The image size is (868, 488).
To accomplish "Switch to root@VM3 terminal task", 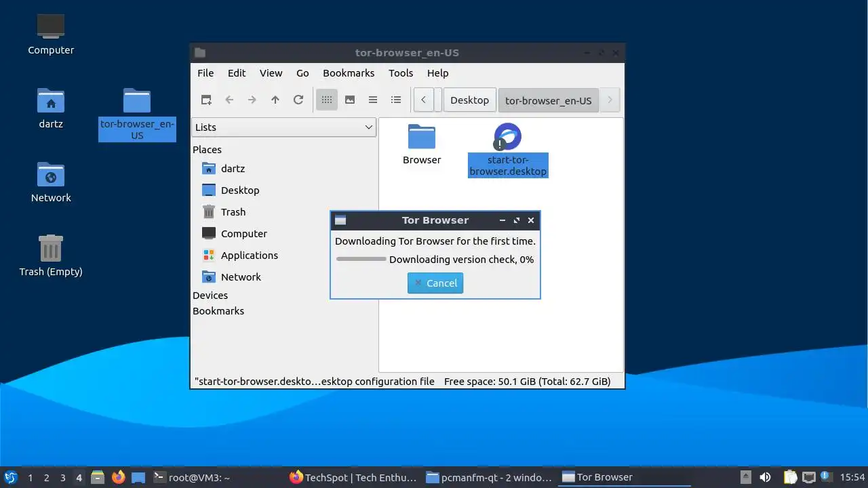I will coord(217,477).
